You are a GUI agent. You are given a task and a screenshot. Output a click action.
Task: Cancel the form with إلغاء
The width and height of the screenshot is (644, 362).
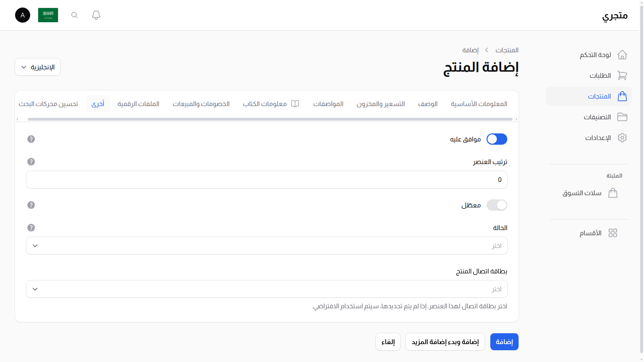point(388,342)
